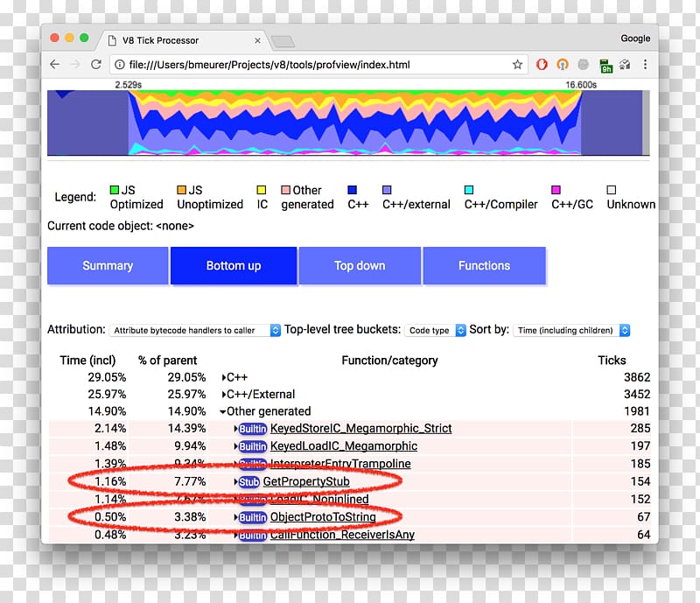Click the red Opera-style extension icon
Image resolution: width=700 pixels, height=603 pixels.
(x=542, y=65)
